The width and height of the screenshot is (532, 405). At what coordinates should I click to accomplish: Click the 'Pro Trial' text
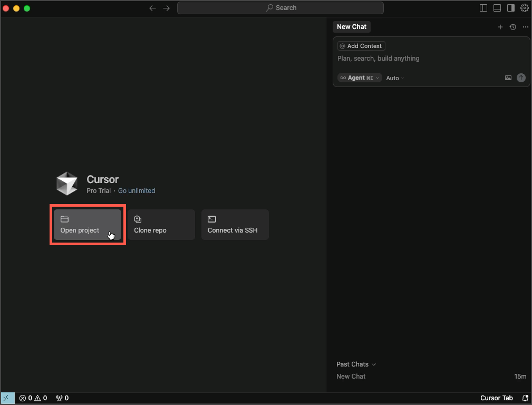coord(99,191)
